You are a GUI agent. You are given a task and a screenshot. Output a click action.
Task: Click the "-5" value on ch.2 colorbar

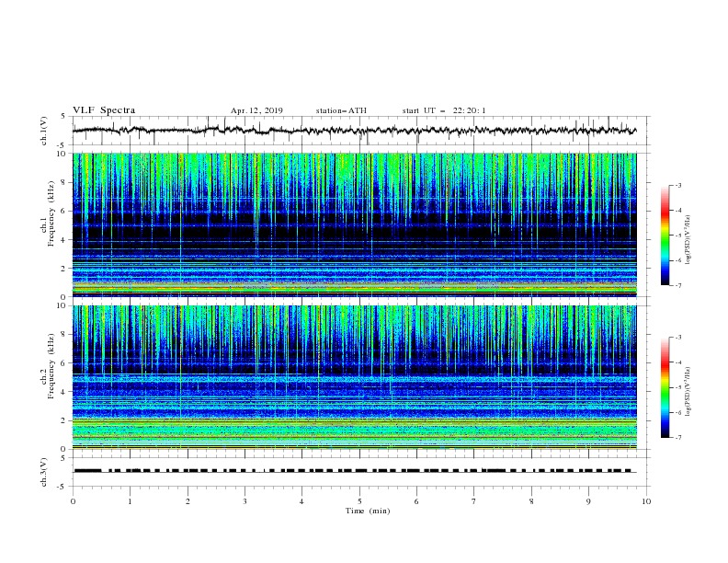pyautogui.click(x=678, y=387)
